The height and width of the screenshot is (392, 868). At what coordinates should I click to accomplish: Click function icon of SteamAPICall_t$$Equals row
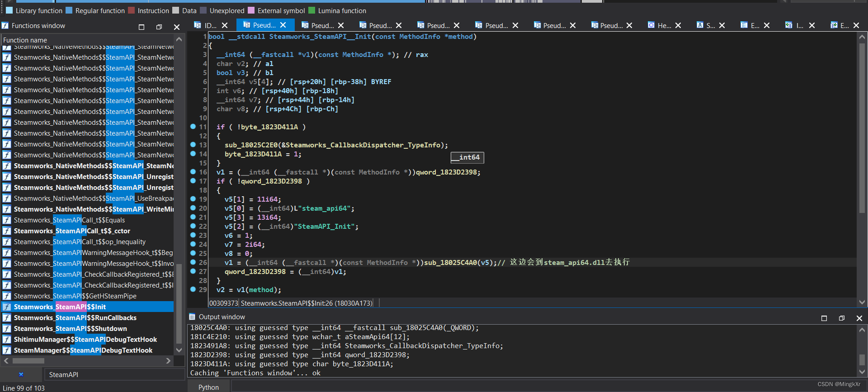(x=7, y=220)
